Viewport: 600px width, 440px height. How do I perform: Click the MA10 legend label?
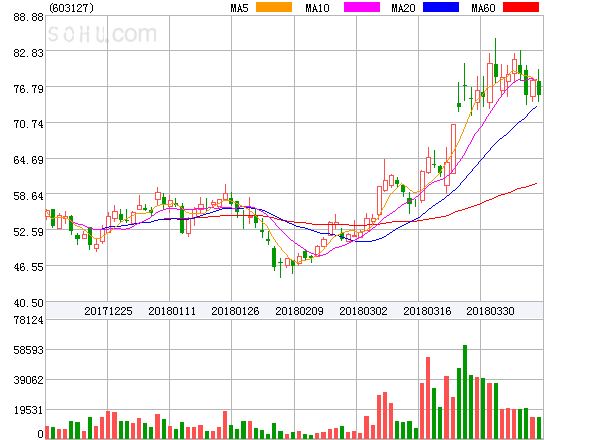click(x=317, y=8)
